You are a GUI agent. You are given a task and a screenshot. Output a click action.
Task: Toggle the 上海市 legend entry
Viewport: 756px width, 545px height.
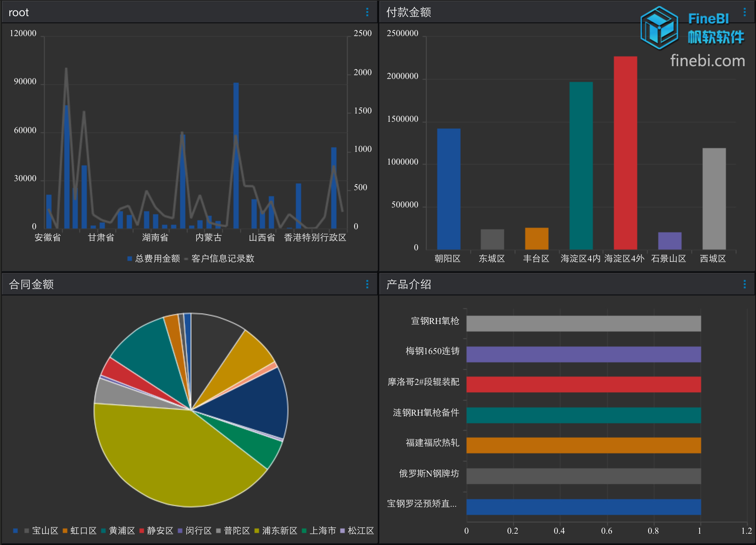pyautogui.click(x=319, y=531)
